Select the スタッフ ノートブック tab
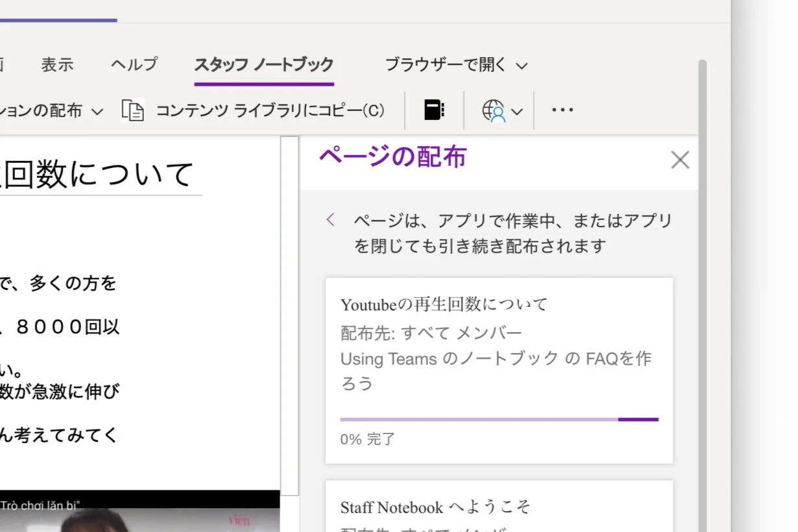 [x=263, y=64]
